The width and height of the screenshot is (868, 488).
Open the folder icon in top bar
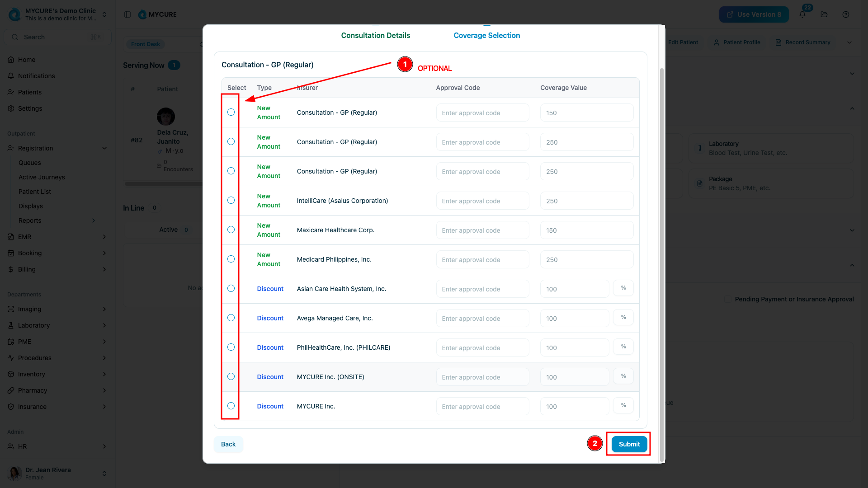point(824,14)
